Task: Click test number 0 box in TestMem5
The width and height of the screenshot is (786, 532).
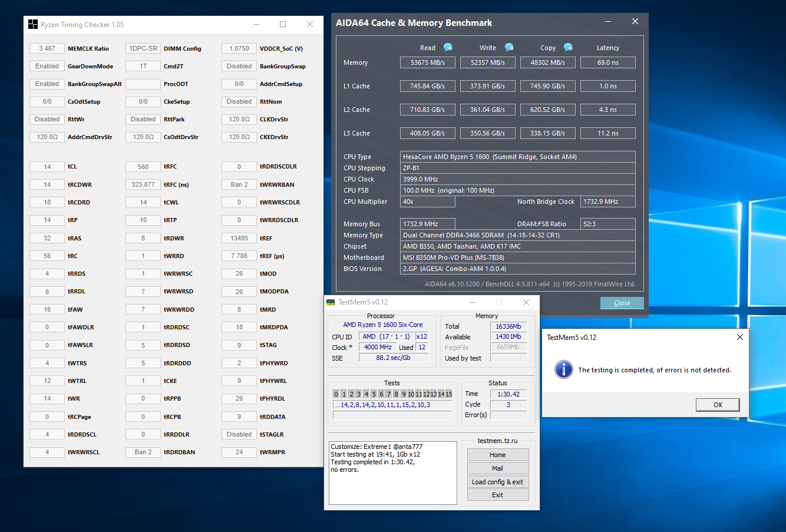Action: (x=336, y=394)
